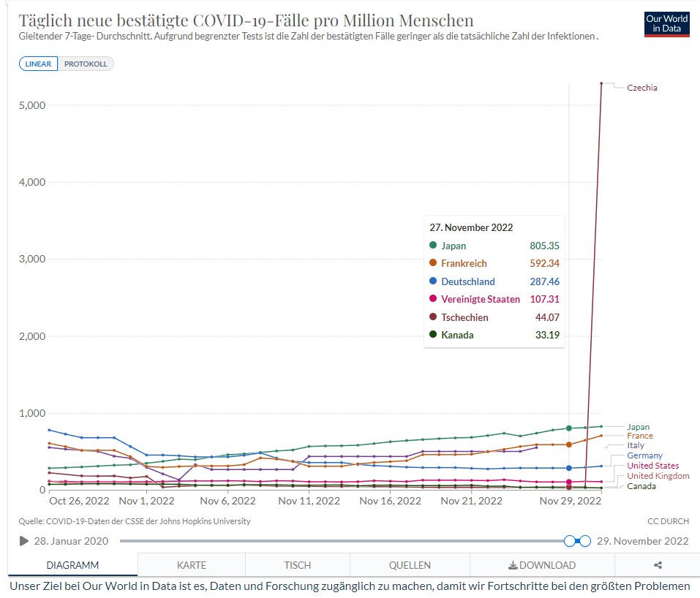The height and width of the screenshot is (598, 700).
Task: Click the 29. November 2022 end date
Action: (643, 541)
